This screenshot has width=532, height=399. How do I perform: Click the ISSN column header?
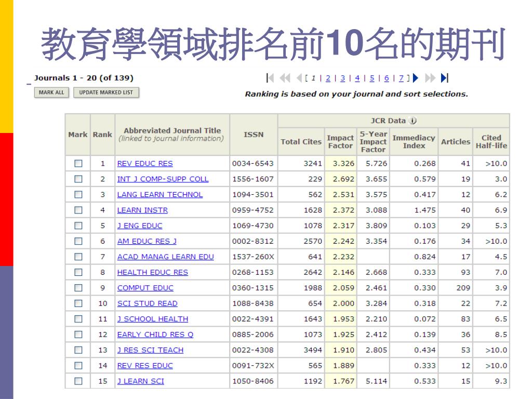pos(254,135)
